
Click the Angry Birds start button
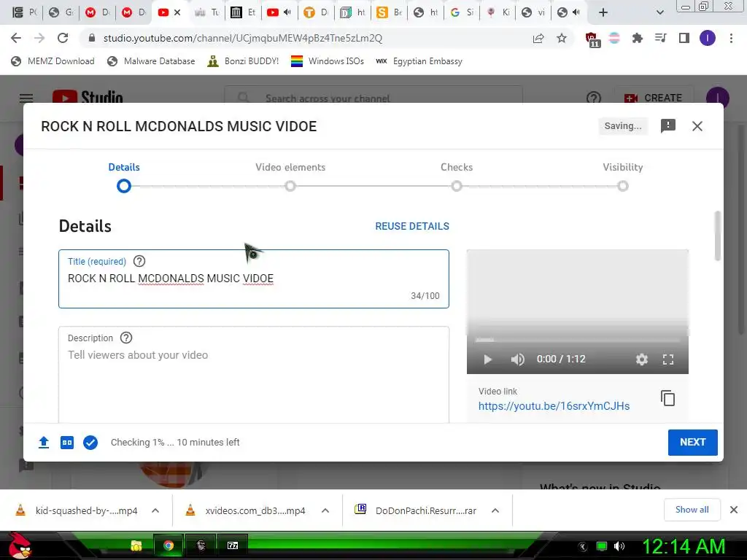pos(19,545)
